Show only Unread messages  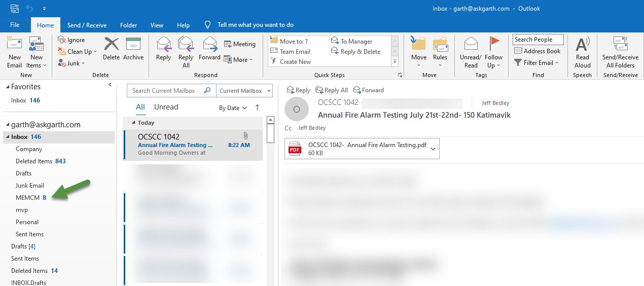166,107
